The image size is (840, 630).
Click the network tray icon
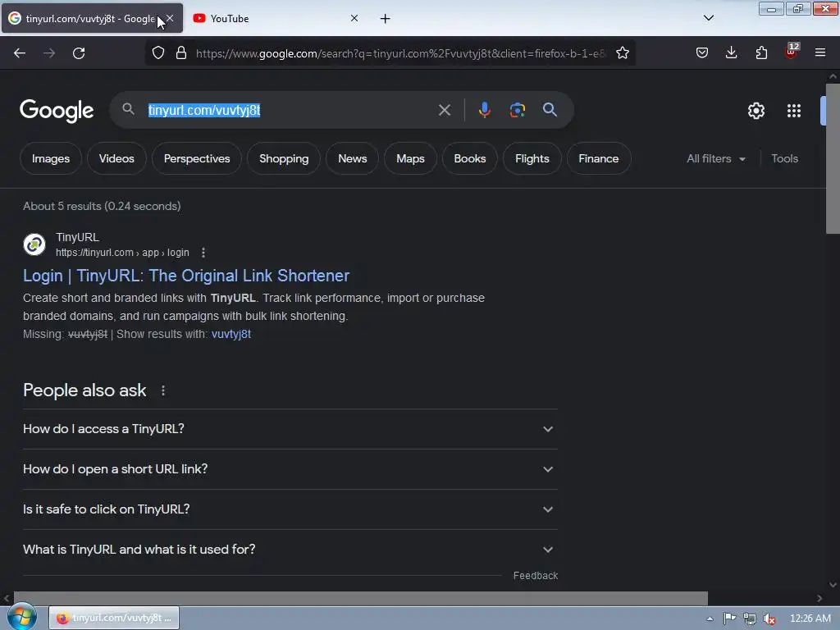750,619
